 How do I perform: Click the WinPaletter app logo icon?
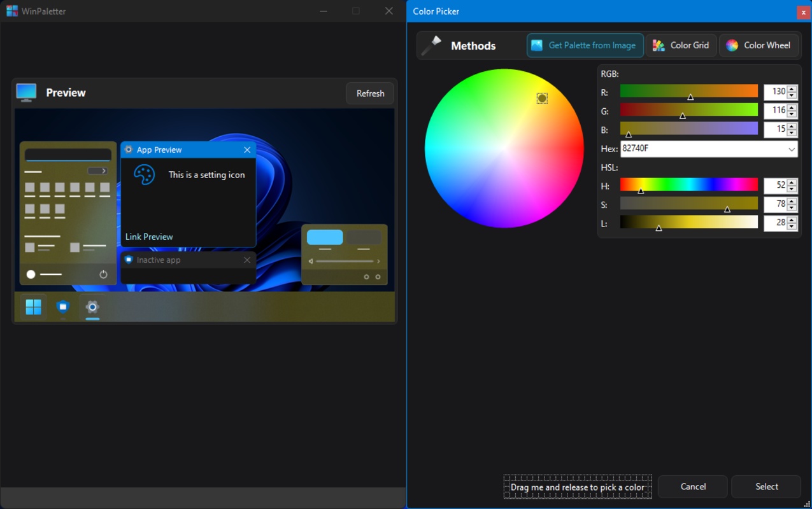coord(11,11)
